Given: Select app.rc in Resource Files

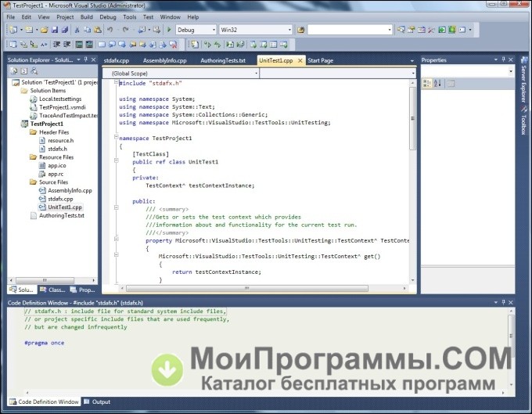Looking at the screenshot, I should click(56, 174).
